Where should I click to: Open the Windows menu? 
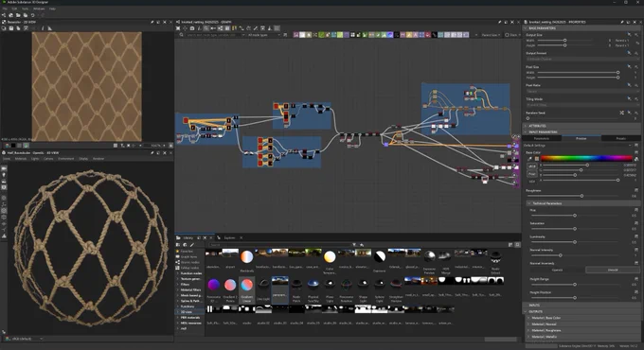point(39,9)
